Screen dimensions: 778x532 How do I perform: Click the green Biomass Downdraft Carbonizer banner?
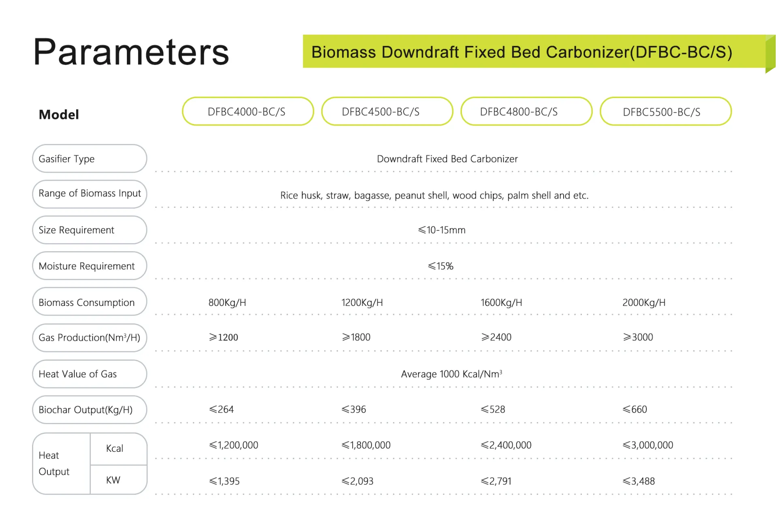pyautogui.click(x=521, y=52)
